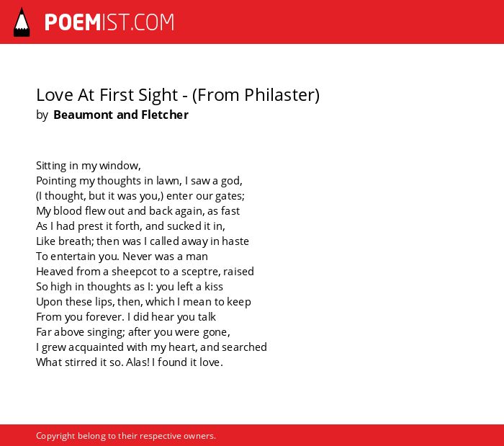Click the line beginning "Like breath; then was I"
The image size is (504, 446).
[143, 241]
